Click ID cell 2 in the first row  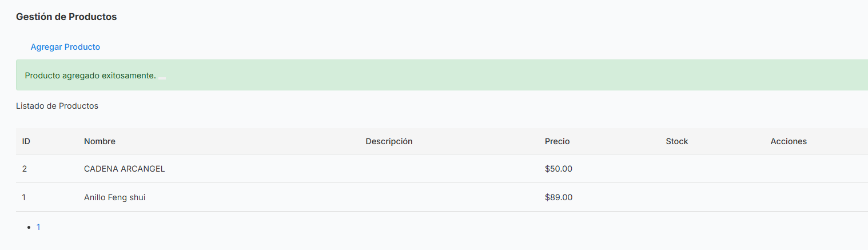pos(25,169)
